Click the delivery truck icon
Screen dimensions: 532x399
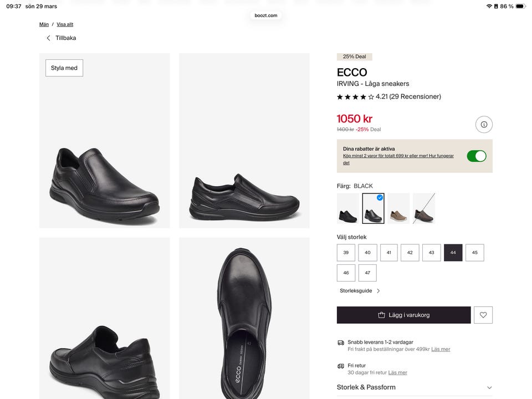[341, 342]
